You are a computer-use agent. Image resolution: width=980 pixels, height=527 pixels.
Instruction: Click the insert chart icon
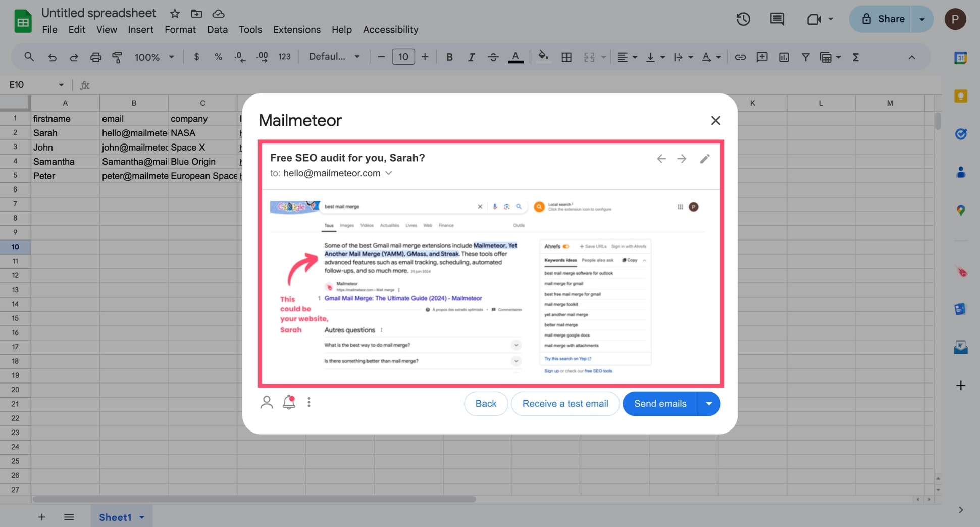(784, 57)
